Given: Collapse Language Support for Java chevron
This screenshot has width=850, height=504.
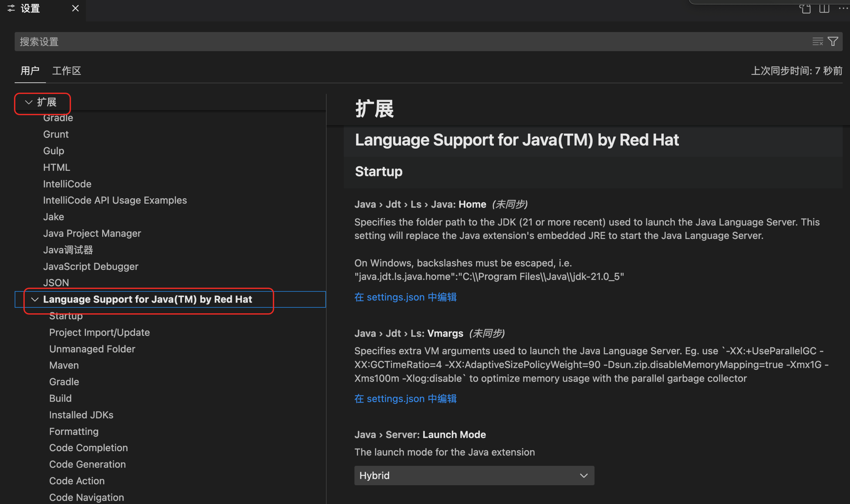Looking at the screenshot, I should [x=35, y=300].
